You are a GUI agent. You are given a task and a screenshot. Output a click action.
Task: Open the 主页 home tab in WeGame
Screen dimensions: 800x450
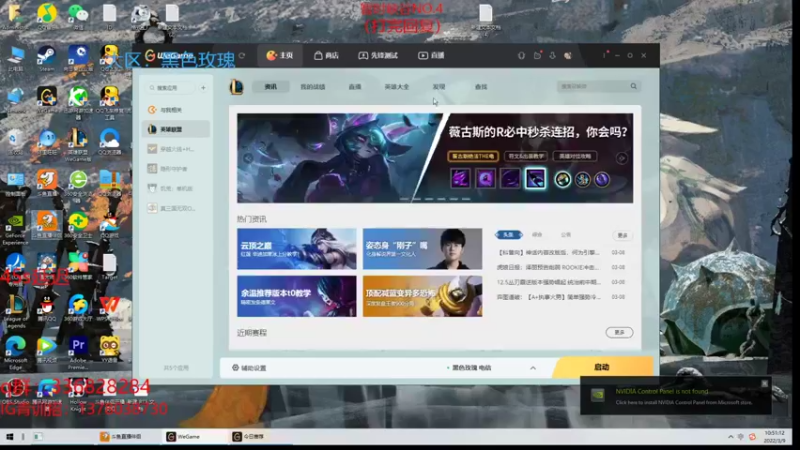click(280, 55)
